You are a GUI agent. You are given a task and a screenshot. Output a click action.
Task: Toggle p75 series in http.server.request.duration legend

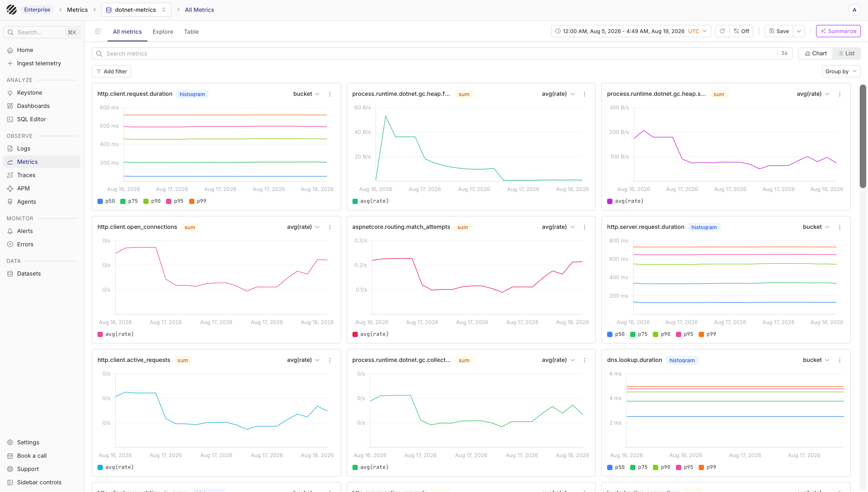pos(639,334)
